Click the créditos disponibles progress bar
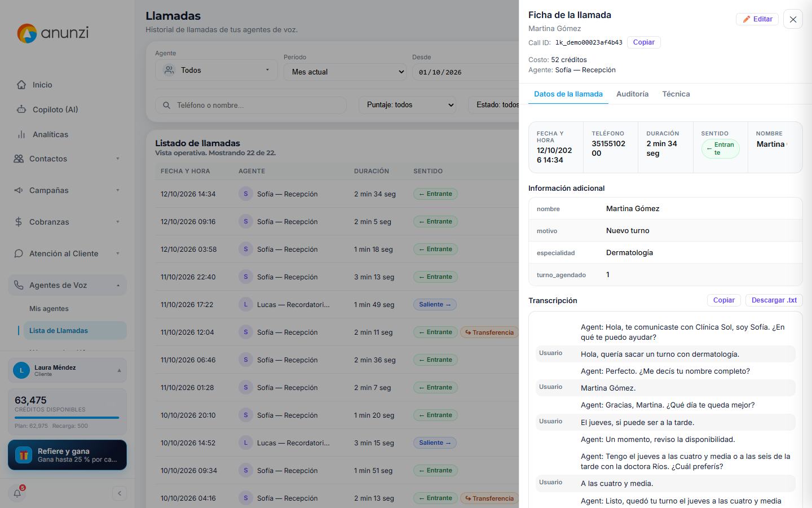 click(67, 418)
